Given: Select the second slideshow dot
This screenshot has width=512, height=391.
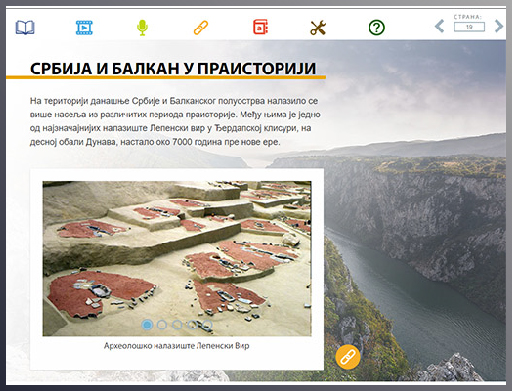Looking at the screenshot, I should pos(162,324).
